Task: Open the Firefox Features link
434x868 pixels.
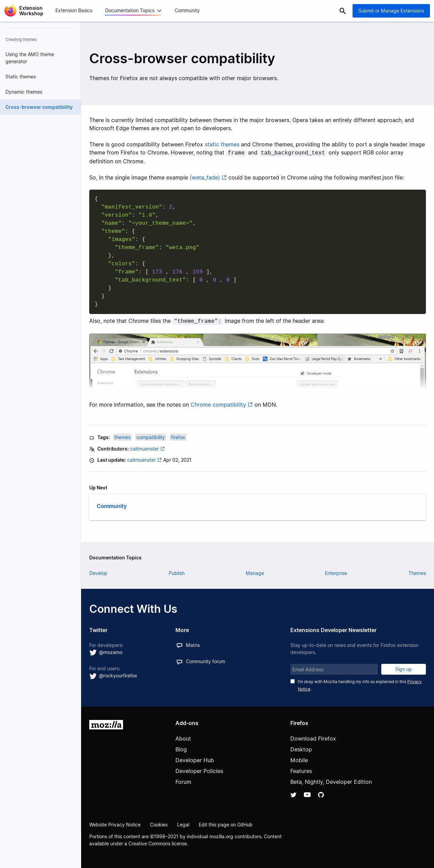Action: point(301,771)
